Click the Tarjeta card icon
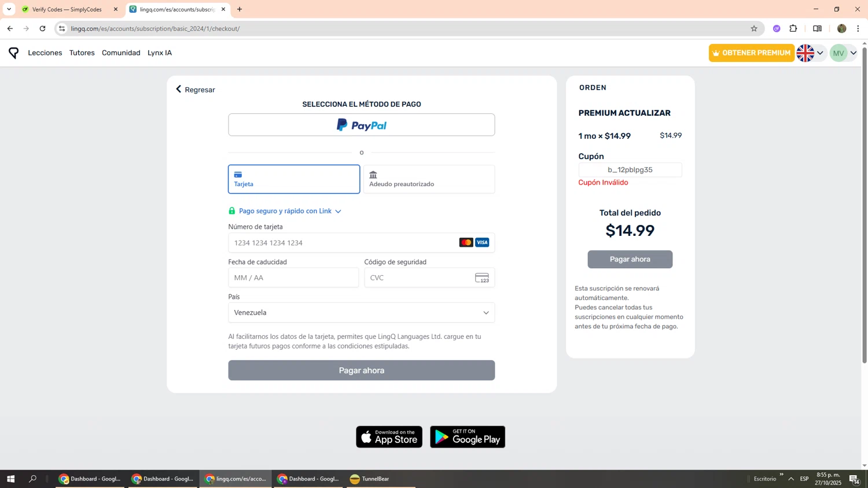868x488 pixels. coord(238,175)
